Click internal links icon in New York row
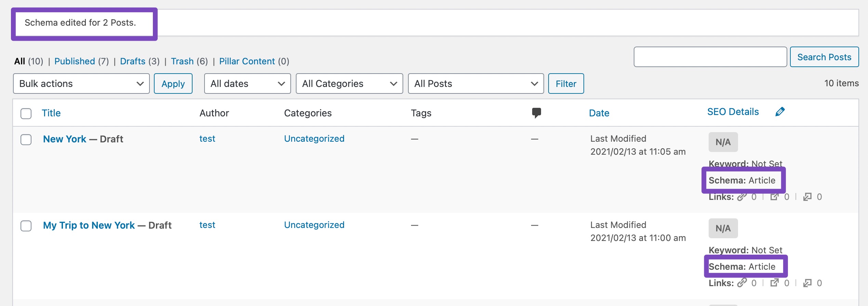 741,197
